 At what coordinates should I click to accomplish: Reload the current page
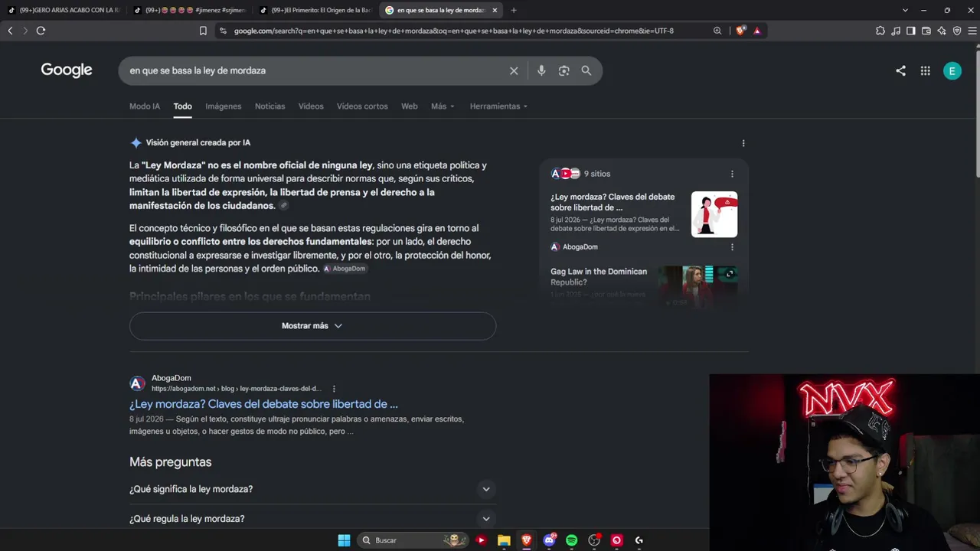click(x=41, y=31)
